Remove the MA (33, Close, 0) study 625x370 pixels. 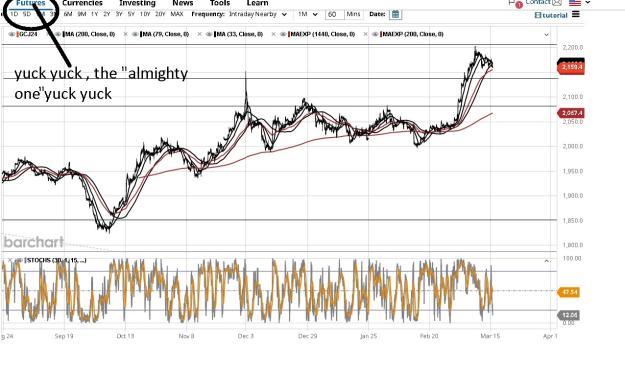click(x=199, y=34)
